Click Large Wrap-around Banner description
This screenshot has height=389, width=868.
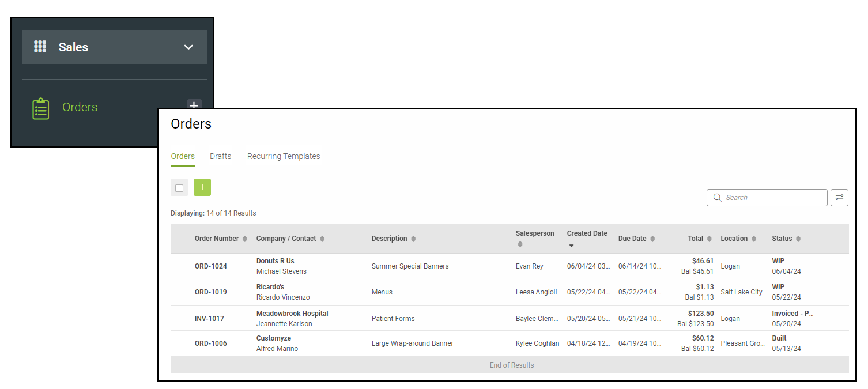pos(413,343)
